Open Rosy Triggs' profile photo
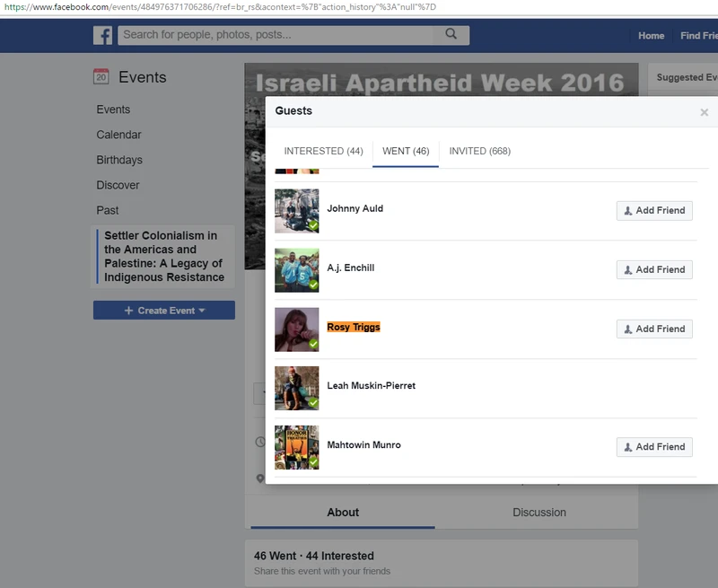718x588 pixels. [x=297, y=329]
